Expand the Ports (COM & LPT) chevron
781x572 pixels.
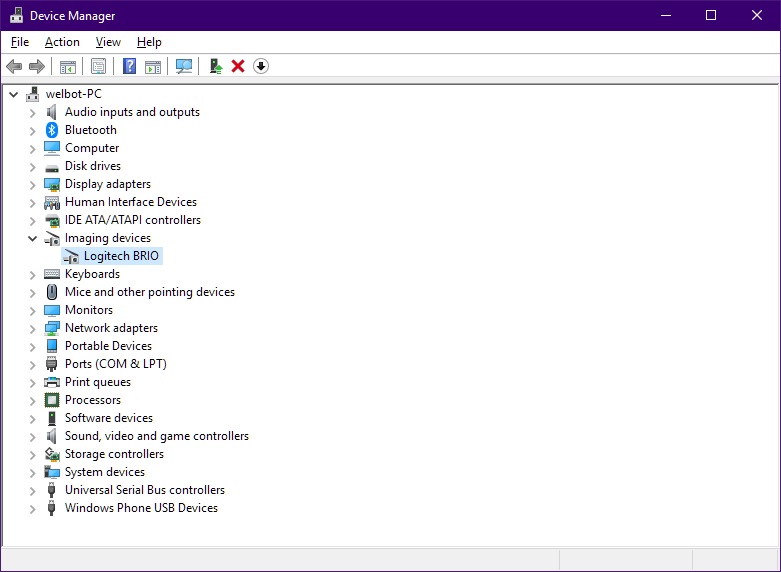click(32, 365)
